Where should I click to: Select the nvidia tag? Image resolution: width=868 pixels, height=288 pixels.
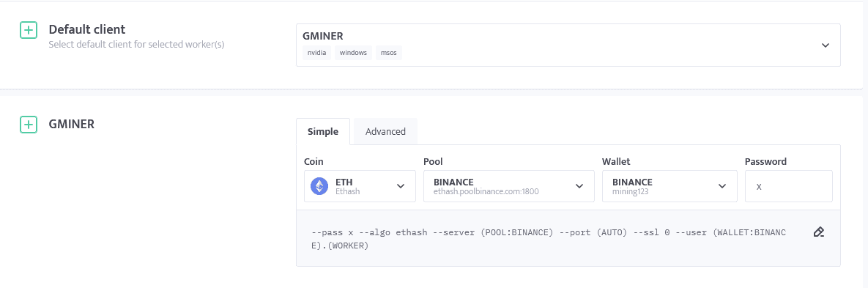pyautogui.click(x=316, y=53)
